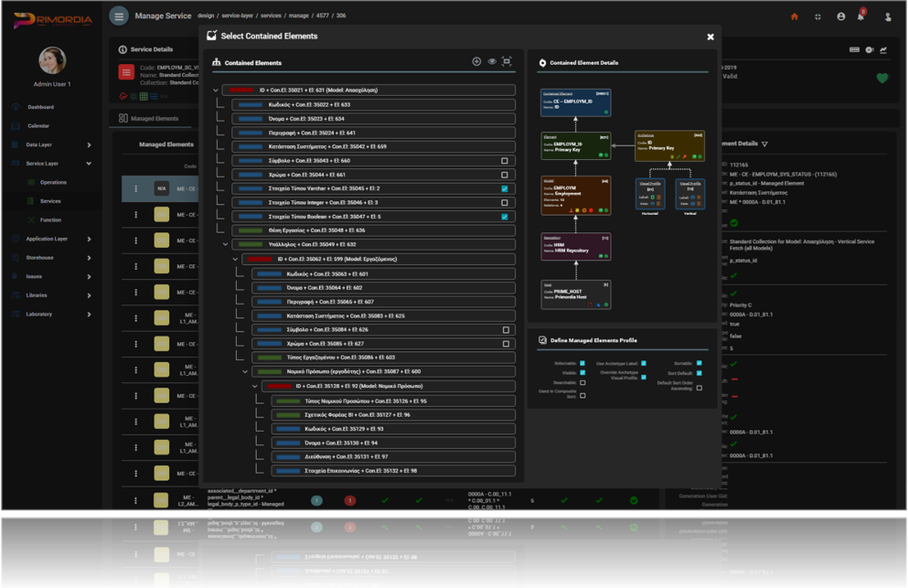Close the Select Contained Elements dialog
Image resolution: width=908 pixels, height=588 pixels.
click(710, 37)
